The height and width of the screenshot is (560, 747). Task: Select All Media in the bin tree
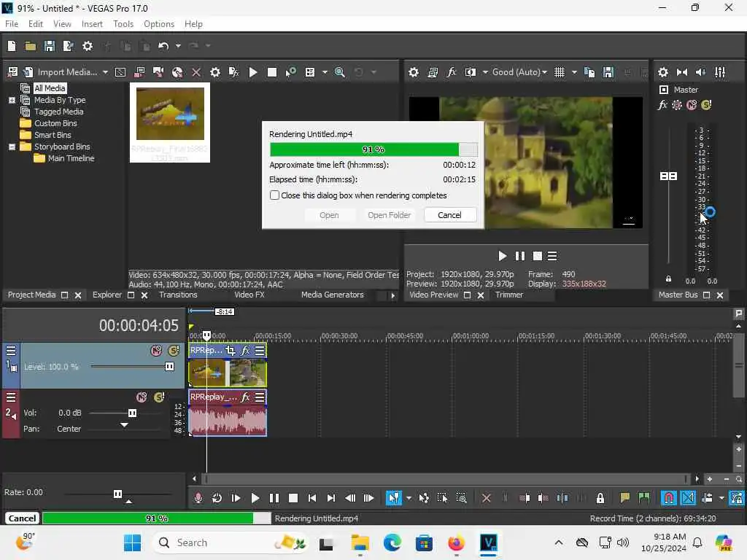50,88
